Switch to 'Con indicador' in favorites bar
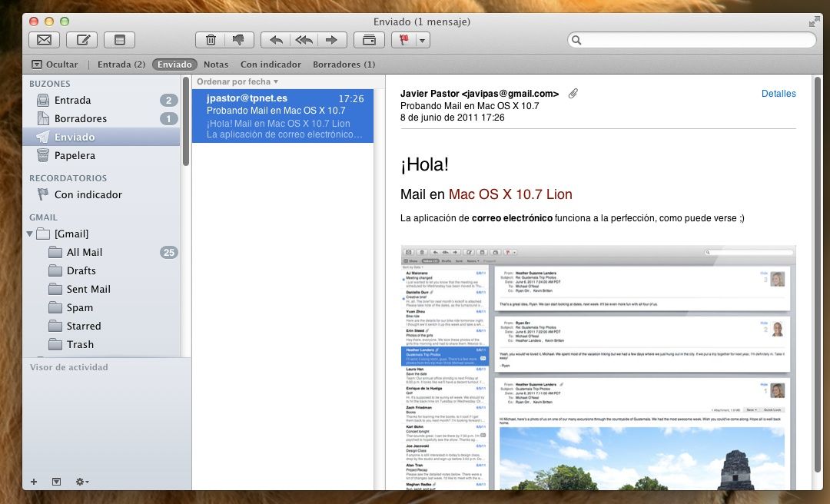The width and height of the screenshot is (830, 504). [x=271, y=65]
